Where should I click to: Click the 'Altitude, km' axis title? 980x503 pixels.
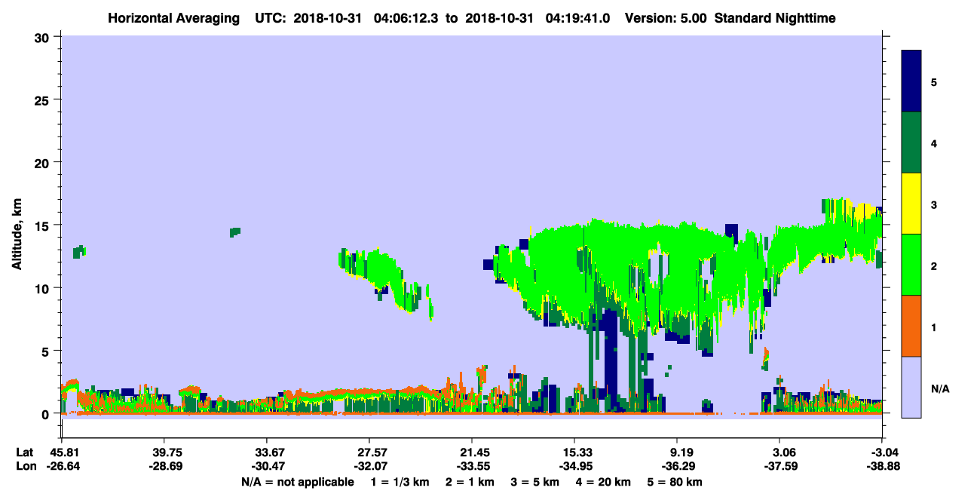17,225
